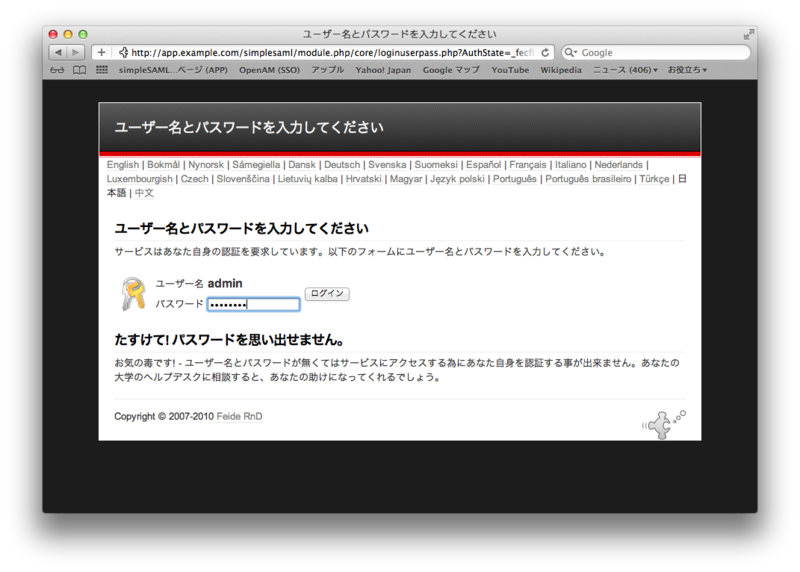Expand the ニュース (406) bookmarks folder
The image size is (800, 572).
tap(625, 70)
